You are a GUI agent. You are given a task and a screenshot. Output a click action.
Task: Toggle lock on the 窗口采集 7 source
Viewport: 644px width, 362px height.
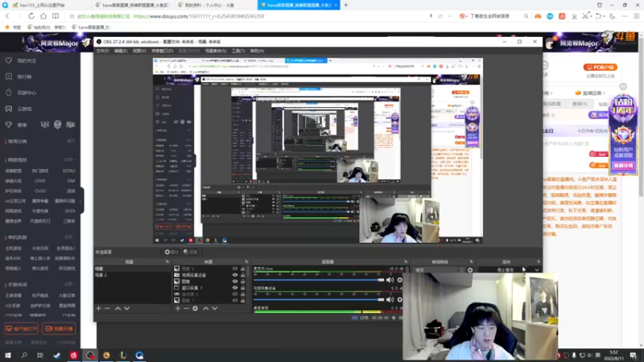[243, 288]
